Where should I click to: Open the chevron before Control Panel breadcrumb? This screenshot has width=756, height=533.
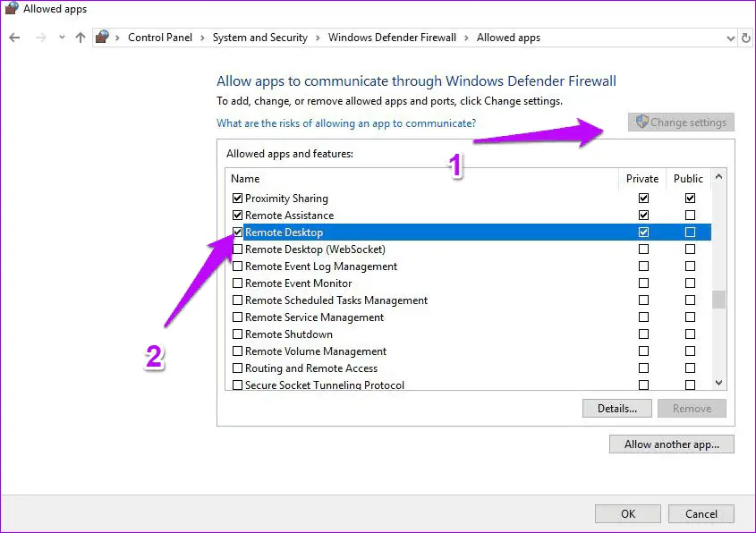tap(117, 38)
